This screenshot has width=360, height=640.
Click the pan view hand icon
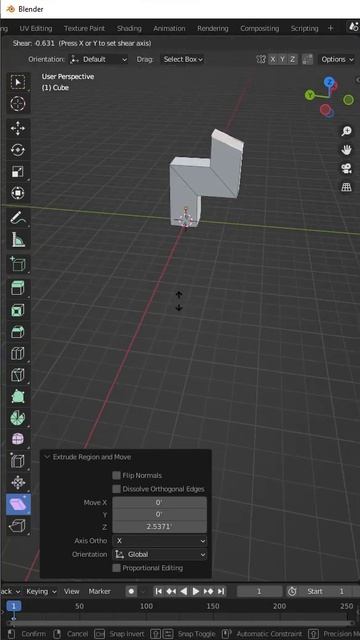(x=346, y=150)
